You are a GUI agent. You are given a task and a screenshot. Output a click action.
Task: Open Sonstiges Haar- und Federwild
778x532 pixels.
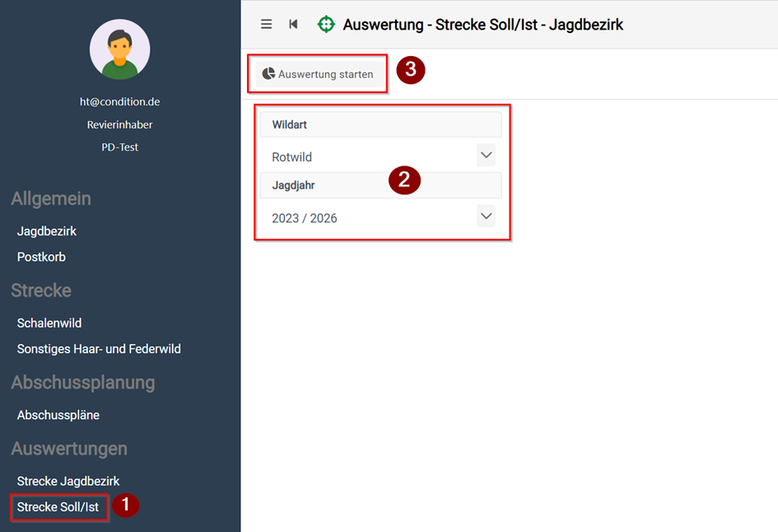click(x=99, y=349)
